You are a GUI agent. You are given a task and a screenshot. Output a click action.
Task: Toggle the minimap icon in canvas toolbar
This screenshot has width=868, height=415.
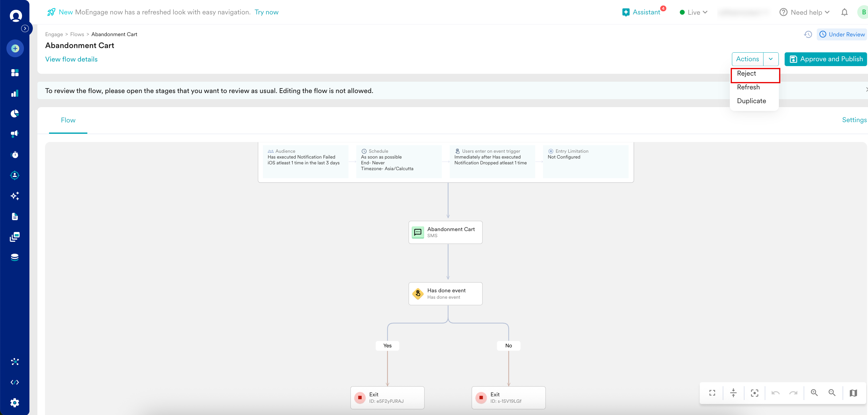[x=853, y=393]
